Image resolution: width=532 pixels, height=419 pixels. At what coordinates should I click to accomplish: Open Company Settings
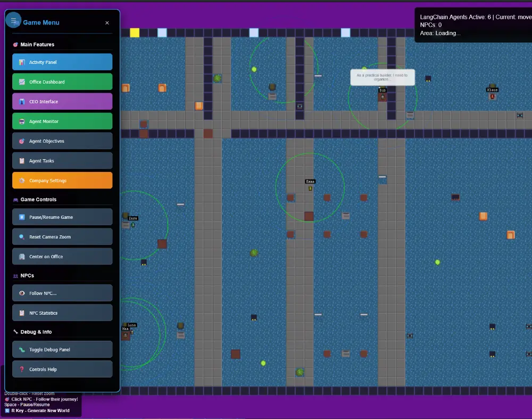point(62,180)
